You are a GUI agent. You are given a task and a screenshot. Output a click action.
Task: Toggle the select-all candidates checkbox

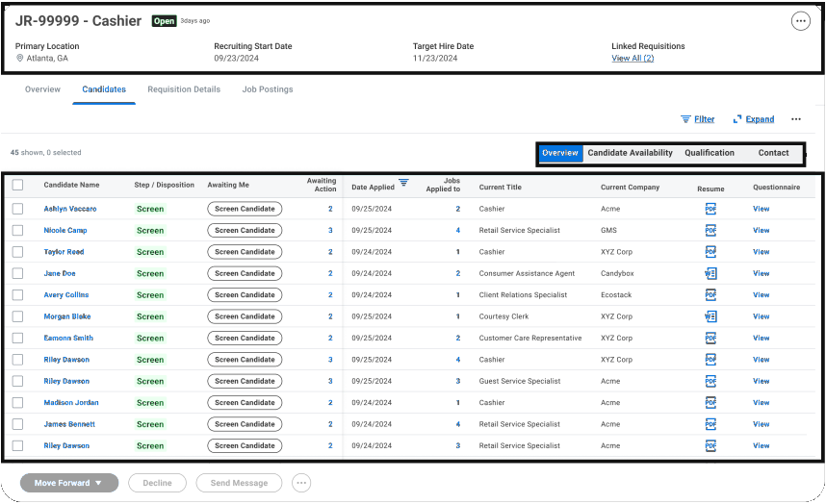coord(18,185)
